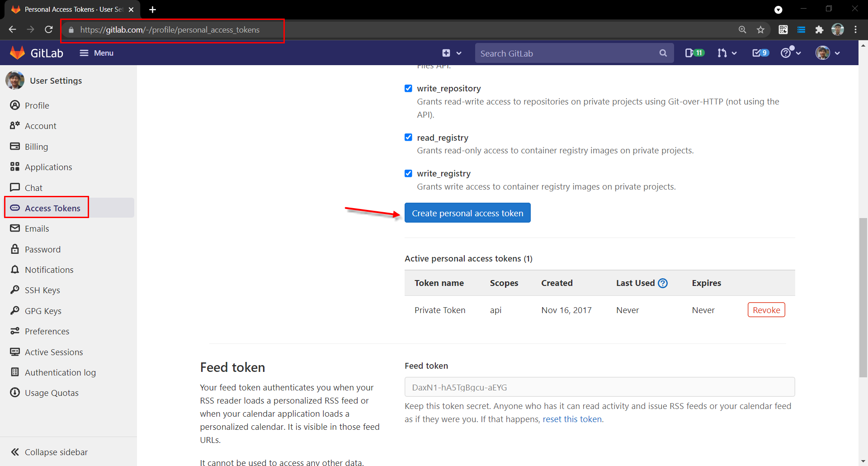Click the browser forward arrow
The height and width of the screenshot is (466, 868).
[x=30, y=29]
